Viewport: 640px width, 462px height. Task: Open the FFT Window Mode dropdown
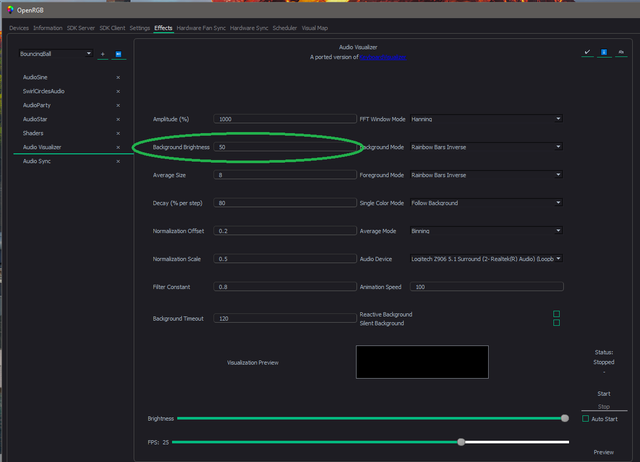(486, 119)
